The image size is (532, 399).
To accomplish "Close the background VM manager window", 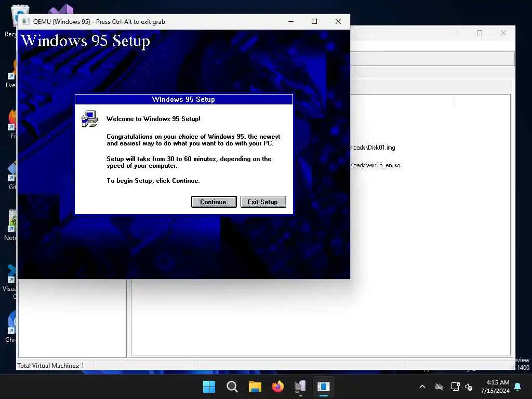I will pyautogui.click(x=503, y=33).
